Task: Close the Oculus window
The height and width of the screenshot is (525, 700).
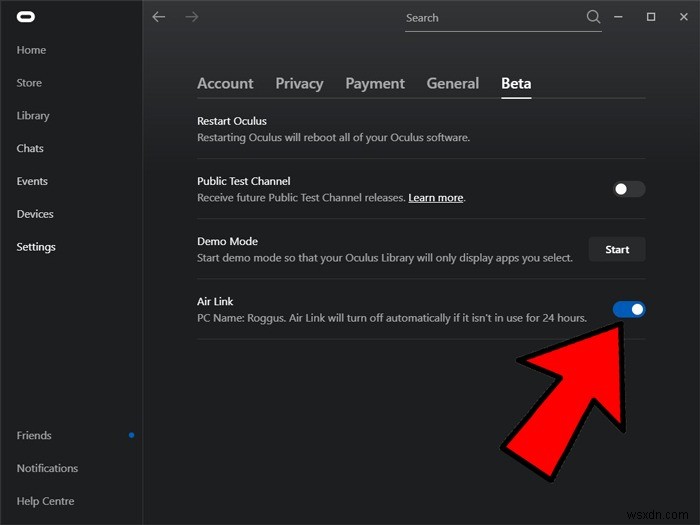Action: coord(679,17)
